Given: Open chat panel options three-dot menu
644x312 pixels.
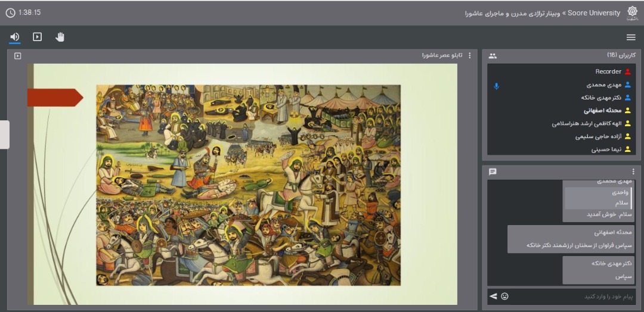Looking at the screenshot, I should (633, 172).
